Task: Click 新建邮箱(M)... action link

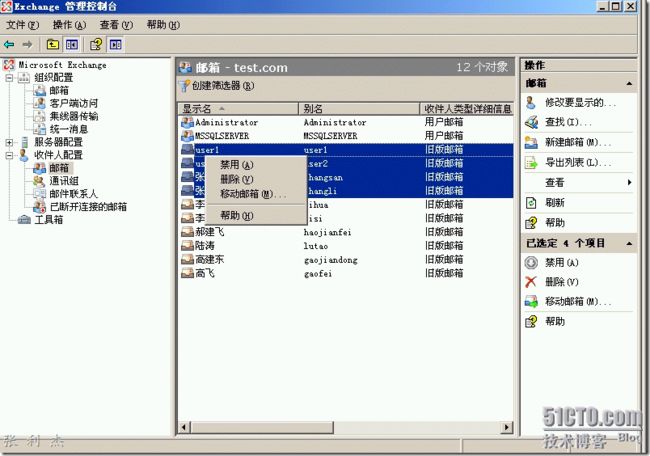Action: (578, 142)
